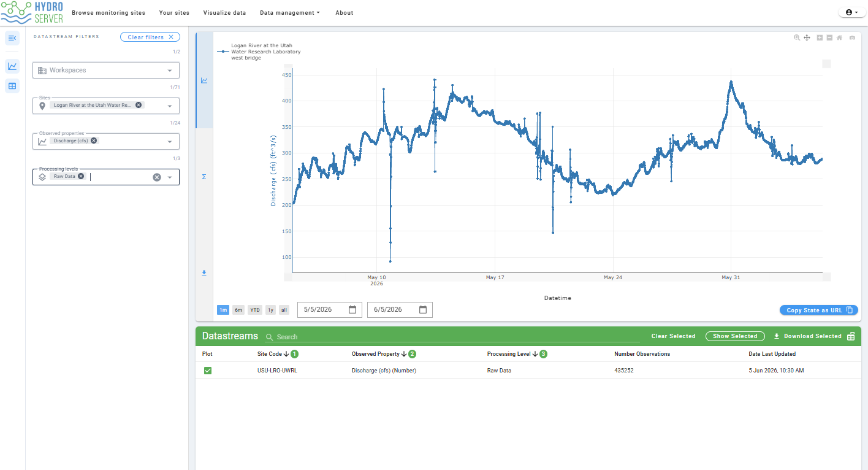Click the 5 Jun 2026, 10:30 AM cell
The image size is (868, 470).
[x=776, y=371]
